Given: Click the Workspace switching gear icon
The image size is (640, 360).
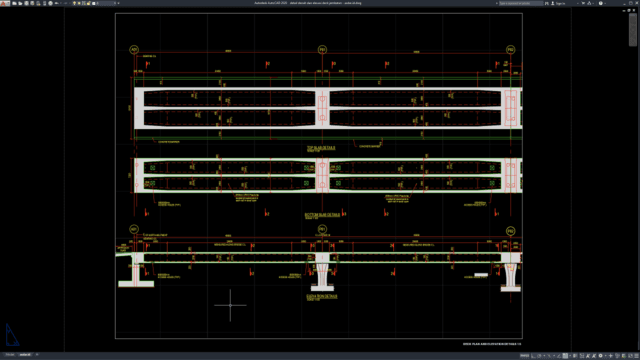Looking at the screenshot, I should 600,356.
